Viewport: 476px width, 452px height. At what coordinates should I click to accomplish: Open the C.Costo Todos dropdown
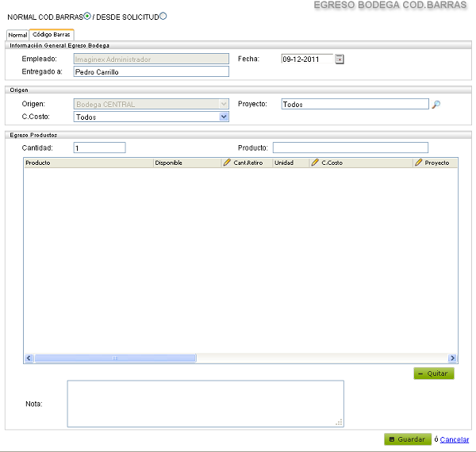click(x=152, y=117)
